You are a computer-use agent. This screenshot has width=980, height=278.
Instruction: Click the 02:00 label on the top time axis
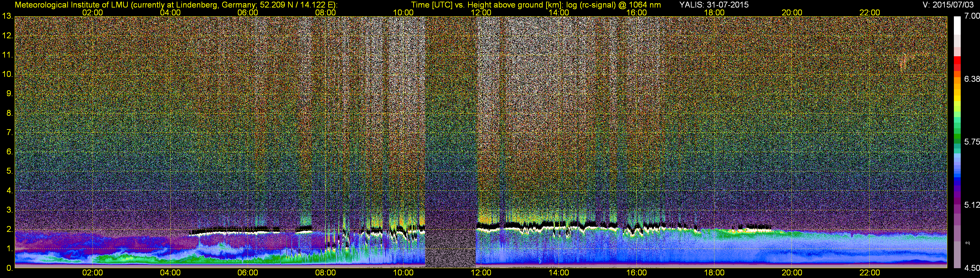pos(92,12)
